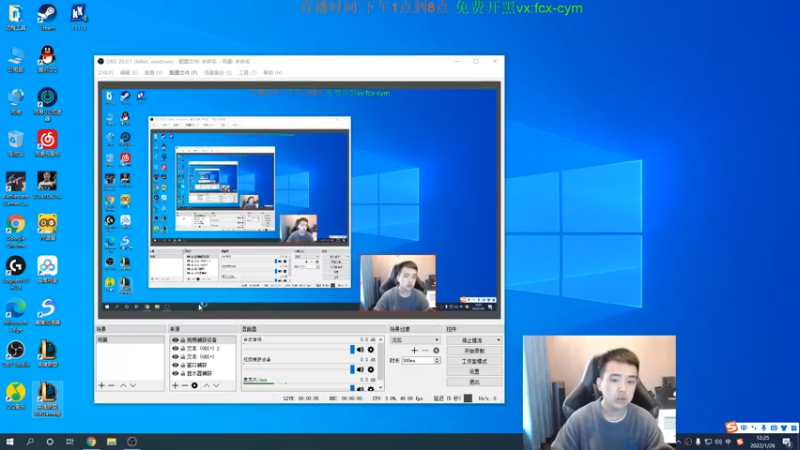The height and width of the screenshot is (450, 800).
Task: Open transition properties gear icon
Action: 436,351
